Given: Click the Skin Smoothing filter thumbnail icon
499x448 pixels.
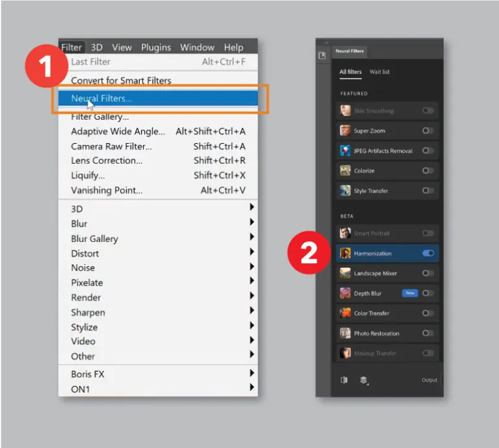Looking at the screenshot, I should pos(345,111).
